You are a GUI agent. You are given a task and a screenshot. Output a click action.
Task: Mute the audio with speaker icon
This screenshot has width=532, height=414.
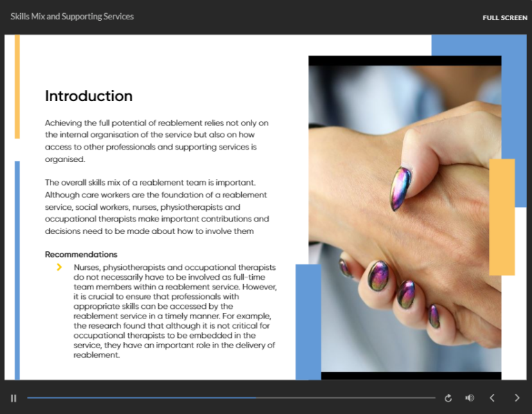point(470,398)
